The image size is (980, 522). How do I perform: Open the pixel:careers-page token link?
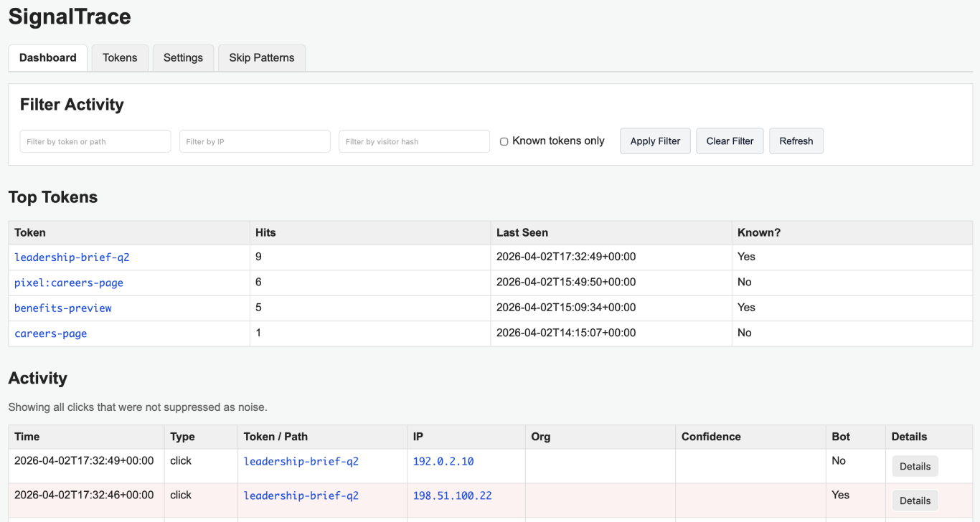68,282
